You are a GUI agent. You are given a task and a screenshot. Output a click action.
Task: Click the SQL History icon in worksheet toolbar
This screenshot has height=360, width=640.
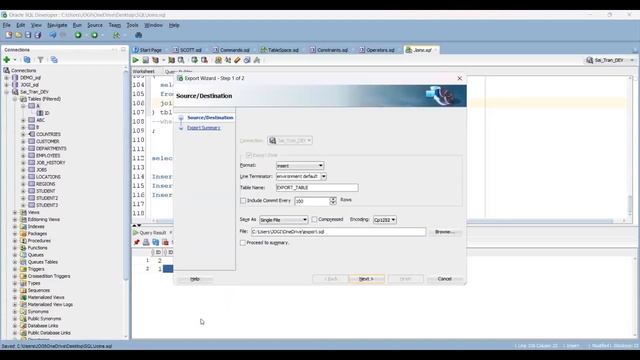247,60
